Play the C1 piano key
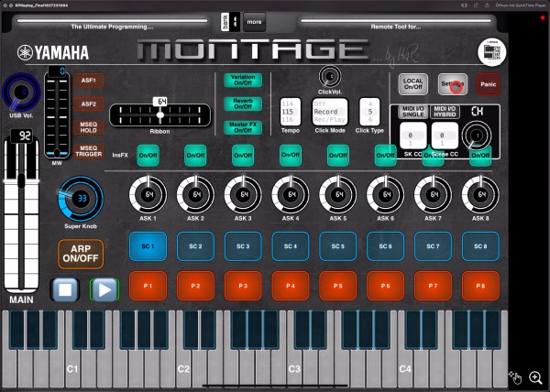 pos(71,368)
